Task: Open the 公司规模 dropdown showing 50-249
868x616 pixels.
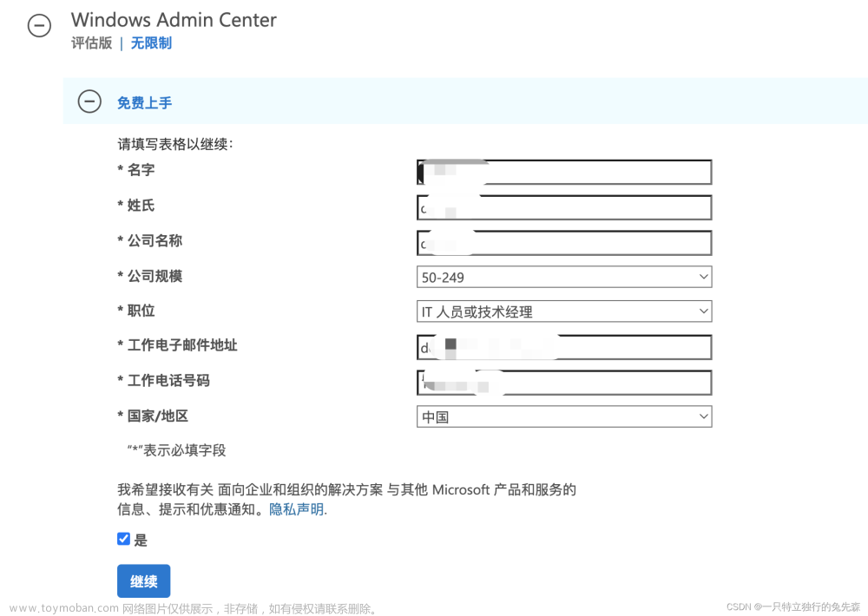Action: tap(564, 277)
